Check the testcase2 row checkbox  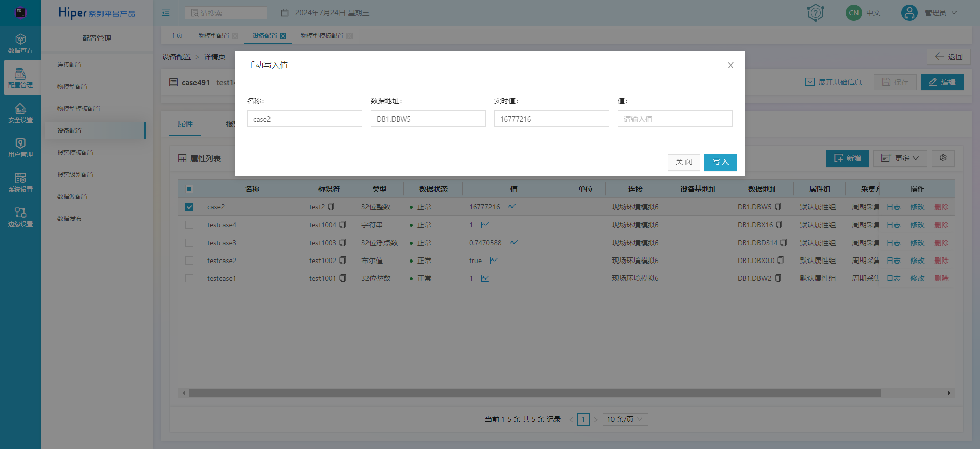pyautogui.click(x=189, y=261)
